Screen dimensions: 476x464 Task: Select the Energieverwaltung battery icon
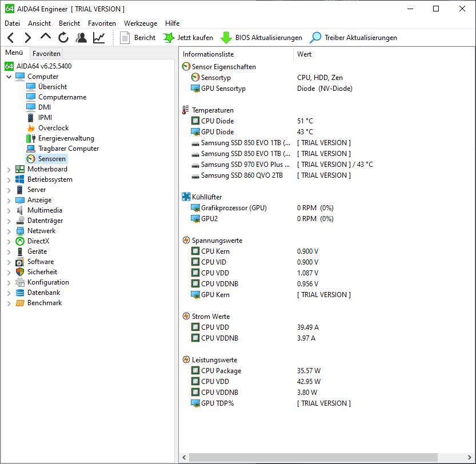click(31, 138)
